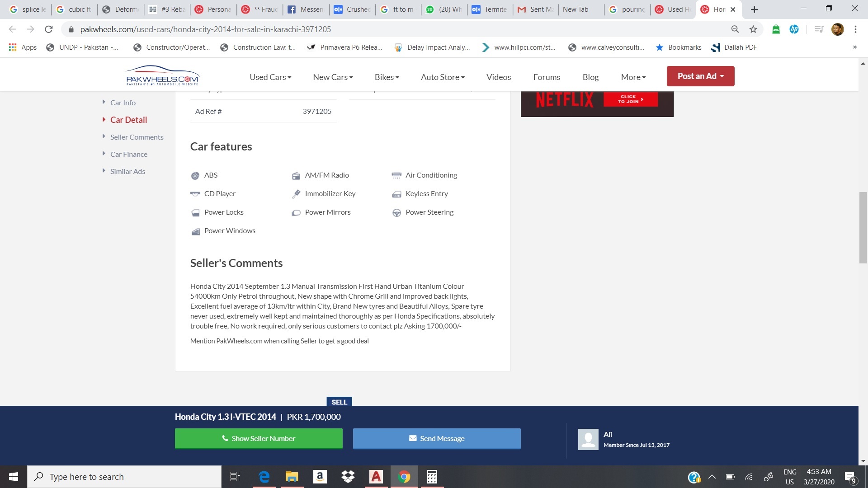This screenshot has height=488, width=868.
Task: Open File Explorer from the taskbar
Action: [292, 477]
